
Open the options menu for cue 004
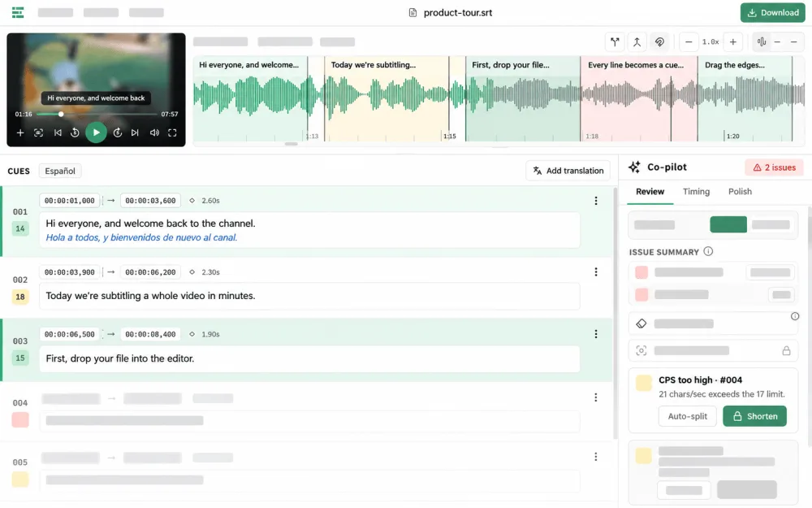click(x=596, y=397)
